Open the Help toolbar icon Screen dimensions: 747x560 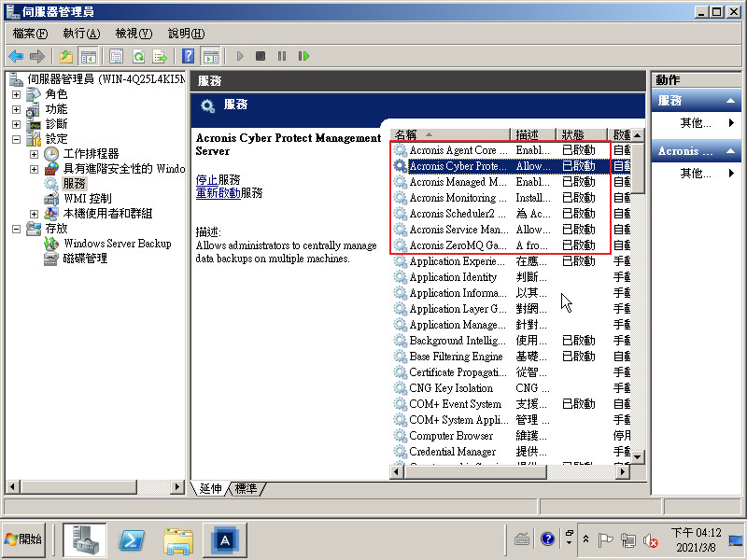tap(189, 56)
